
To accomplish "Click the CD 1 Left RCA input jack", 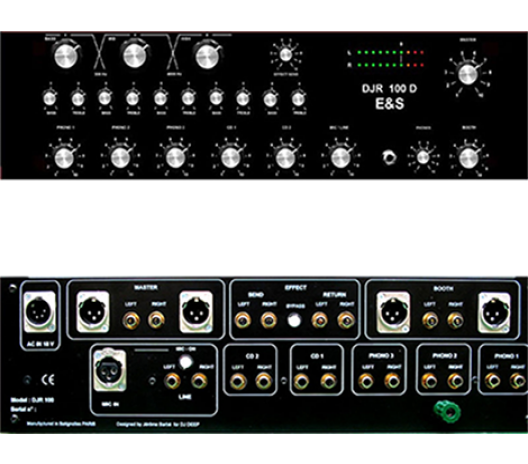I will click(x=302, y=382).
